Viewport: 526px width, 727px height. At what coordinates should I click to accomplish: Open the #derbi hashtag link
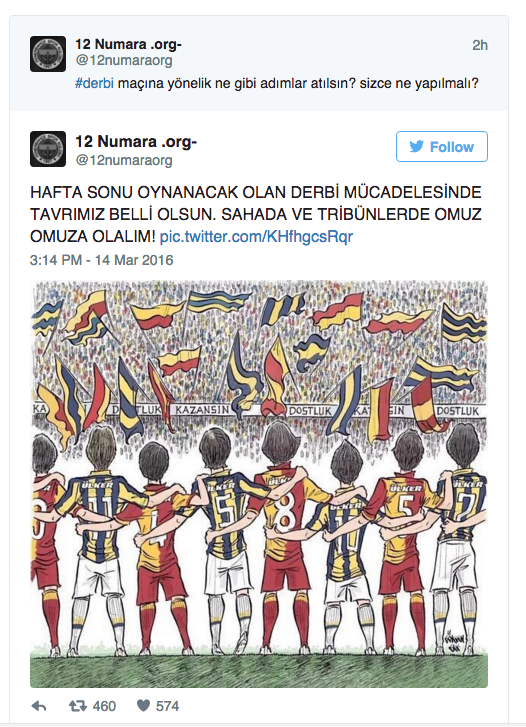pos(94,84)
